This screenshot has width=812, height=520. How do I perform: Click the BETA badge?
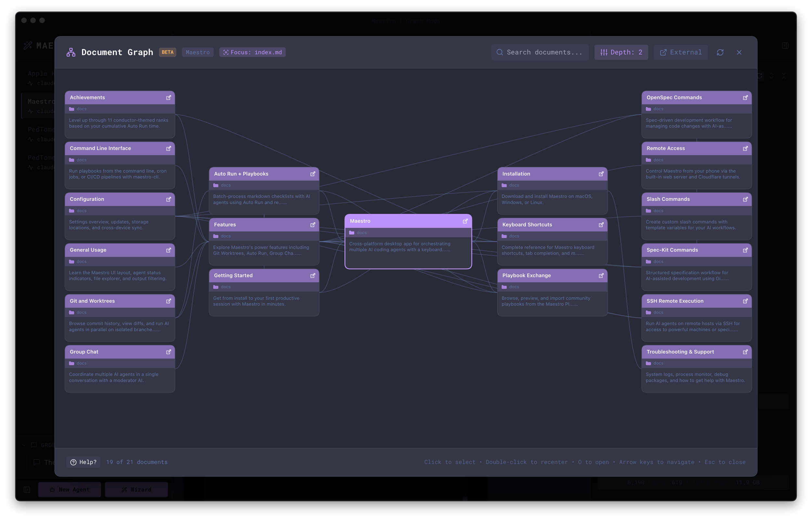point(168,52)
